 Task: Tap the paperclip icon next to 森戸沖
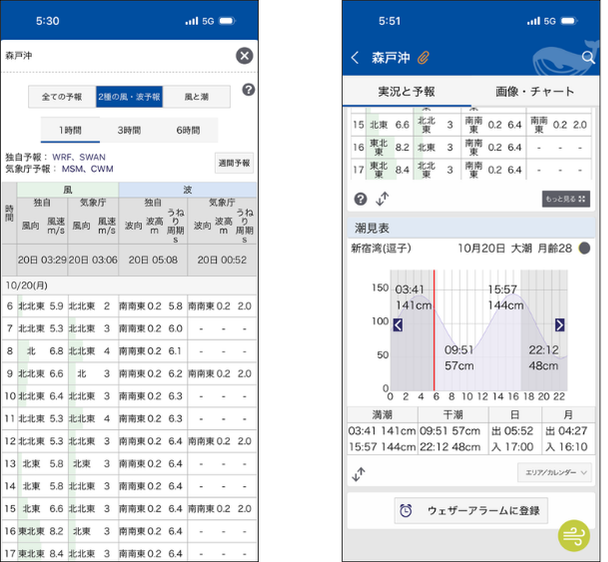[x=423, y=58]
